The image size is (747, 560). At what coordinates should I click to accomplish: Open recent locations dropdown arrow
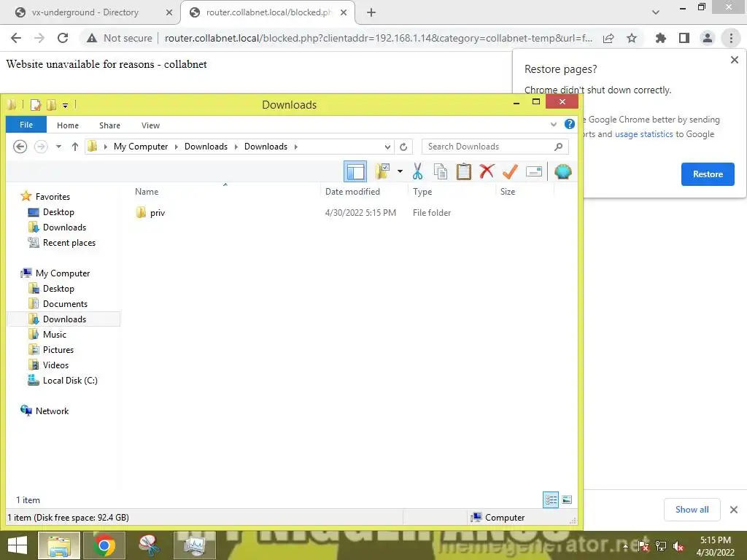[x=58, y=147]
